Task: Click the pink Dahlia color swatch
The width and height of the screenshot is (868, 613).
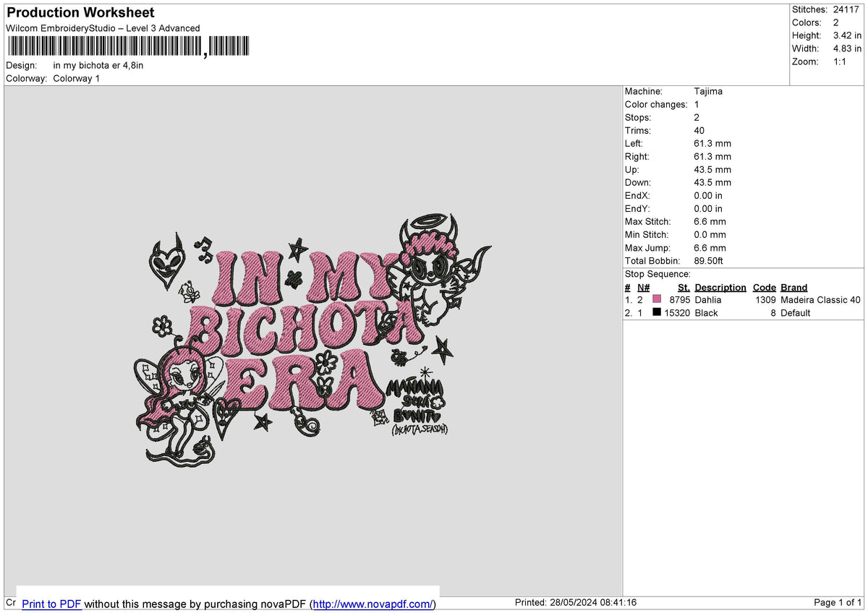Action: click(657, 299)
